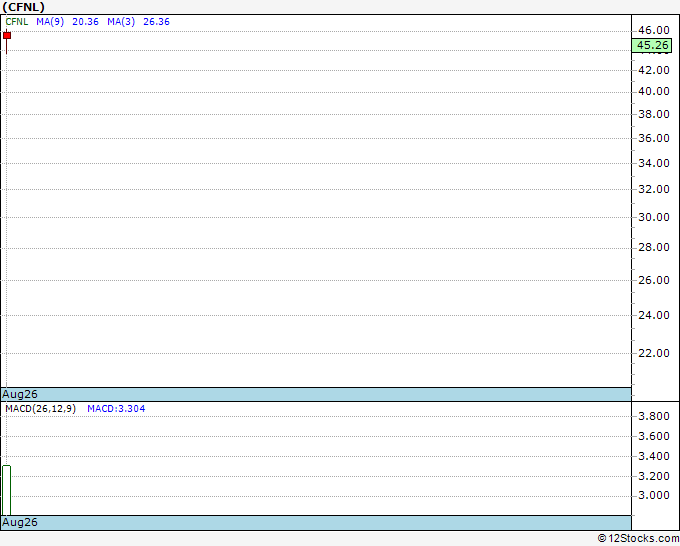Click the 3.000 MACD axis label
The height and width of the screenshot is (546, 680).
[654, 496]
